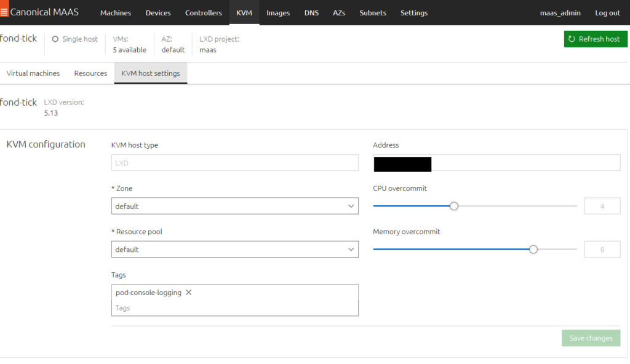Remove the pod-console-logging tag
This screenshot has width=630, height=364.
coord(188,293)
